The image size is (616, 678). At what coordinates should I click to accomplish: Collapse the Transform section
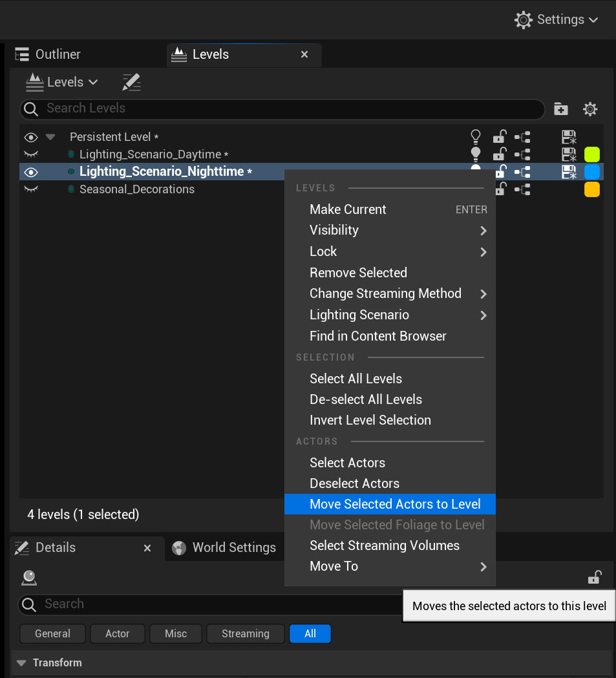21,662
